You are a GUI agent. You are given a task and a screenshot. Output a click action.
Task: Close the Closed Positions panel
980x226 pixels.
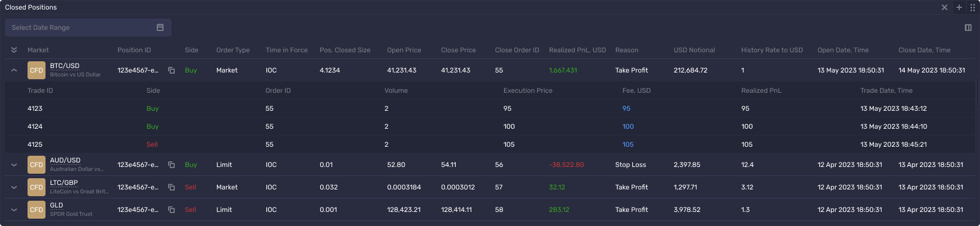tap(945, 7)
